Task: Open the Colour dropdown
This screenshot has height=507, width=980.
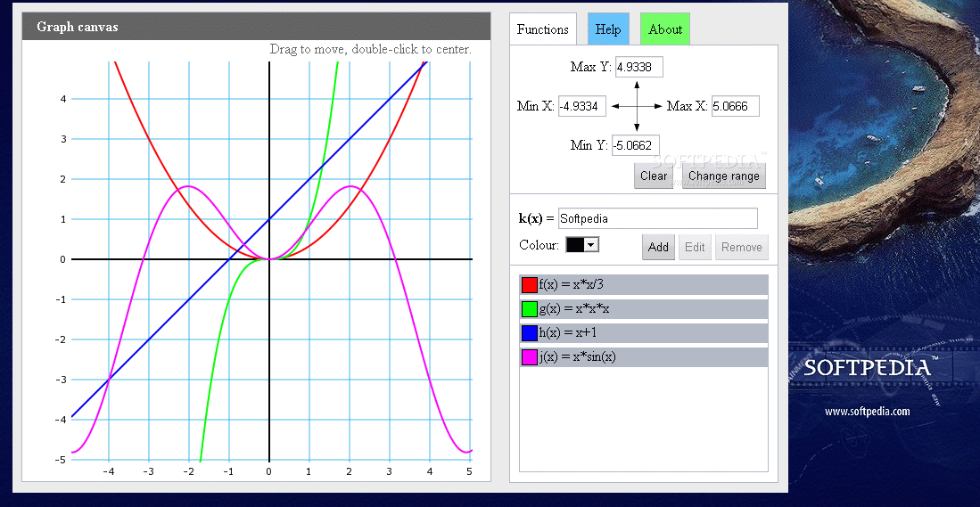Action: click(582, 245)
